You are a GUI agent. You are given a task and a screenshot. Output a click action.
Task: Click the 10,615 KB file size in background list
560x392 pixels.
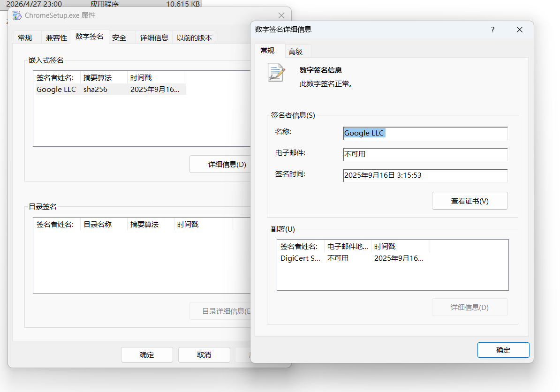[183, 4]
